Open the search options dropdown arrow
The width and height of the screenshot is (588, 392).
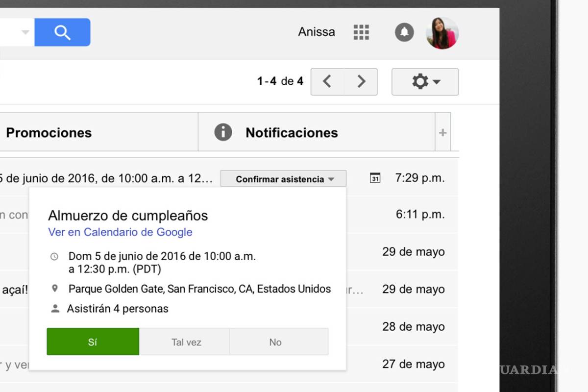click(24, 32)
